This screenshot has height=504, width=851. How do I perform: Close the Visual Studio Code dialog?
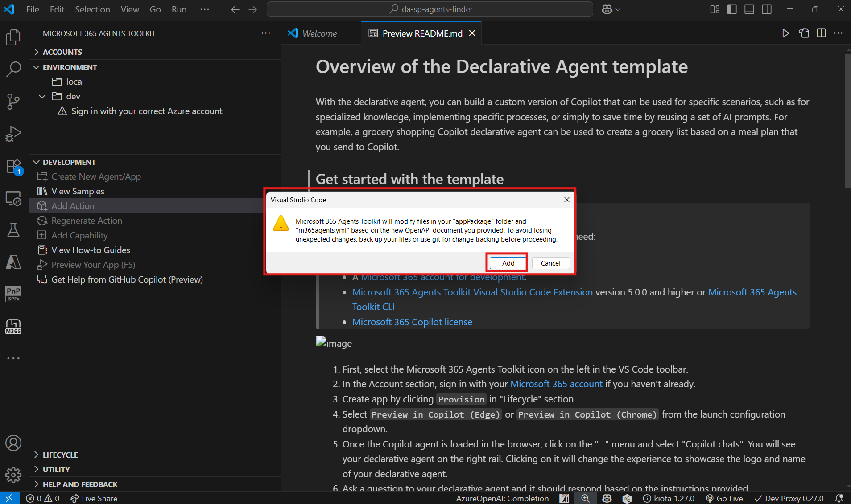566,200
